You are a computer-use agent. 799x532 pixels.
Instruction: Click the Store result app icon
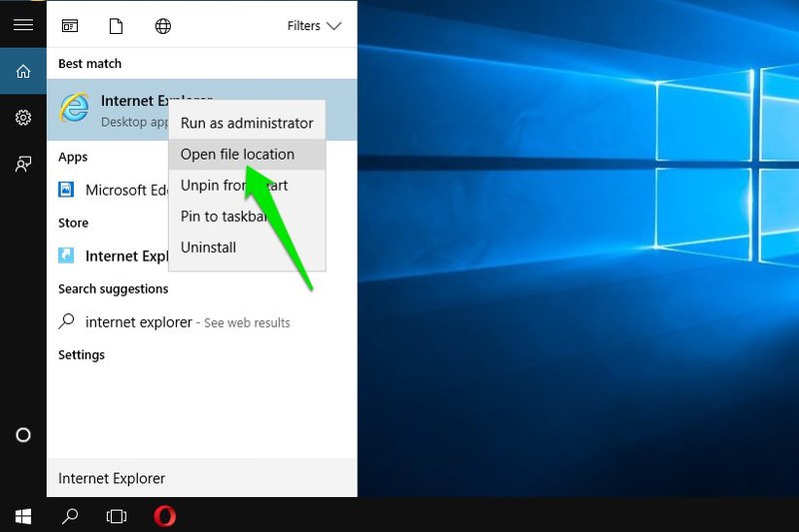(66, 256)
